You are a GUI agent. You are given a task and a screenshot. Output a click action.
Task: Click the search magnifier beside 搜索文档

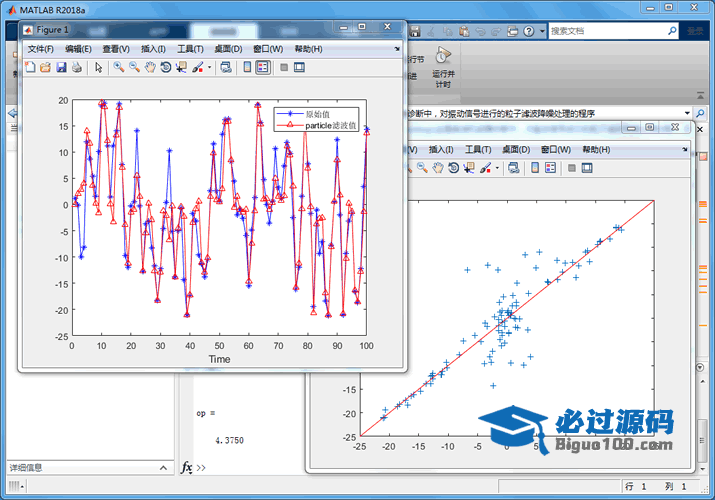pyautogui.click(x=672, y=31)
